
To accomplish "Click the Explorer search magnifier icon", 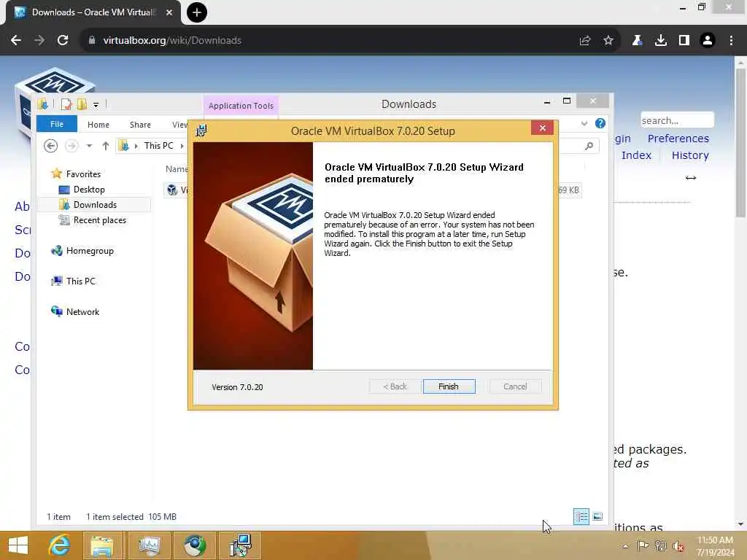I will pos(589,146).
